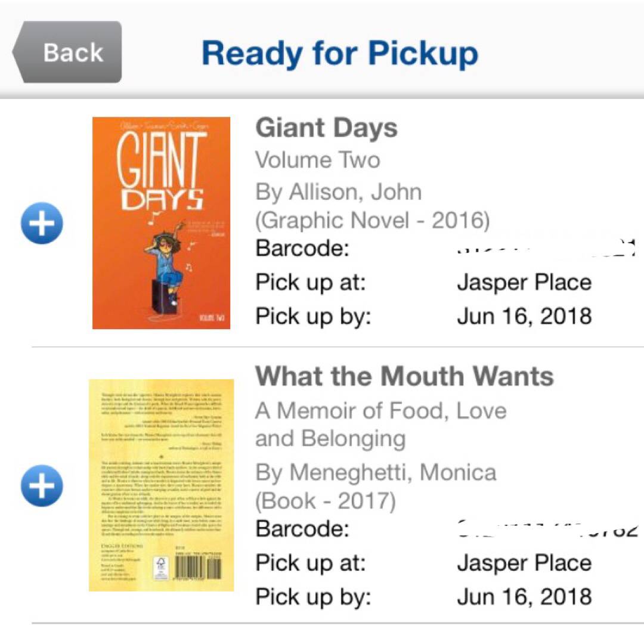This screenshot has height=644, width=644.
Task: Select the Giant Days title
Action: (x=326, y=128)
